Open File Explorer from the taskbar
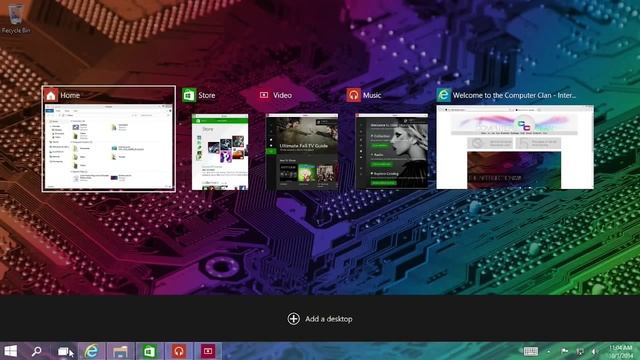This screenshot has width=640, height=360. pos(120,351)
